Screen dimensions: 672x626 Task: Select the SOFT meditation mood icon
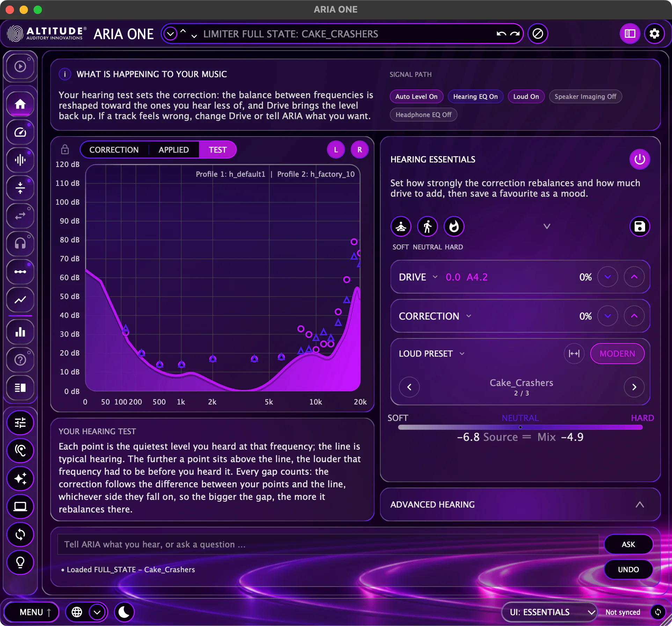tap(401, 227)
